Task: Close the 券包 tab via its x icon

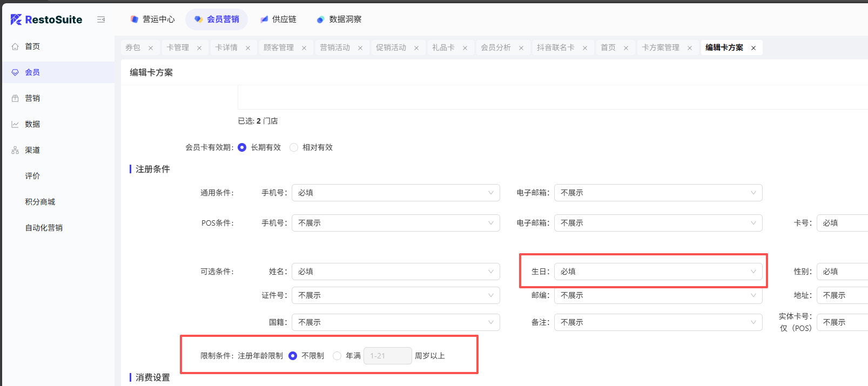Action: [151, 48]
